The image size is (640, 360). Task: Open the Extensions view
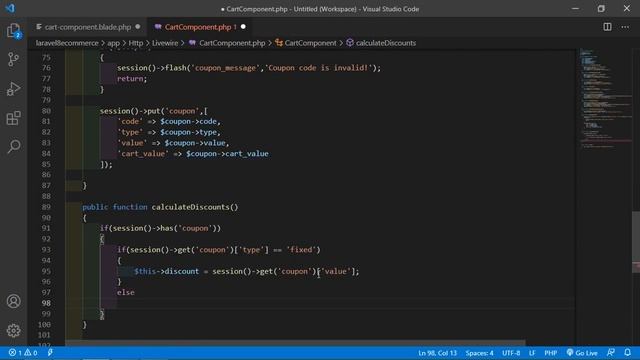[x=13, y=118]
